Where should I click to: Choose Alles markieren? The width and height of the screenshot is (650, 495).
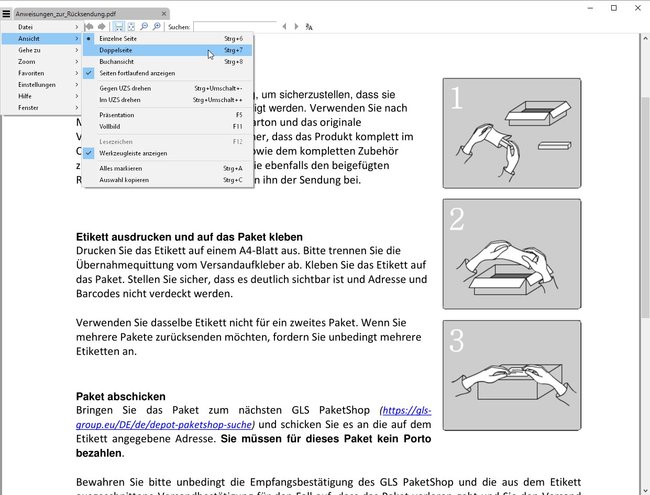168,168
